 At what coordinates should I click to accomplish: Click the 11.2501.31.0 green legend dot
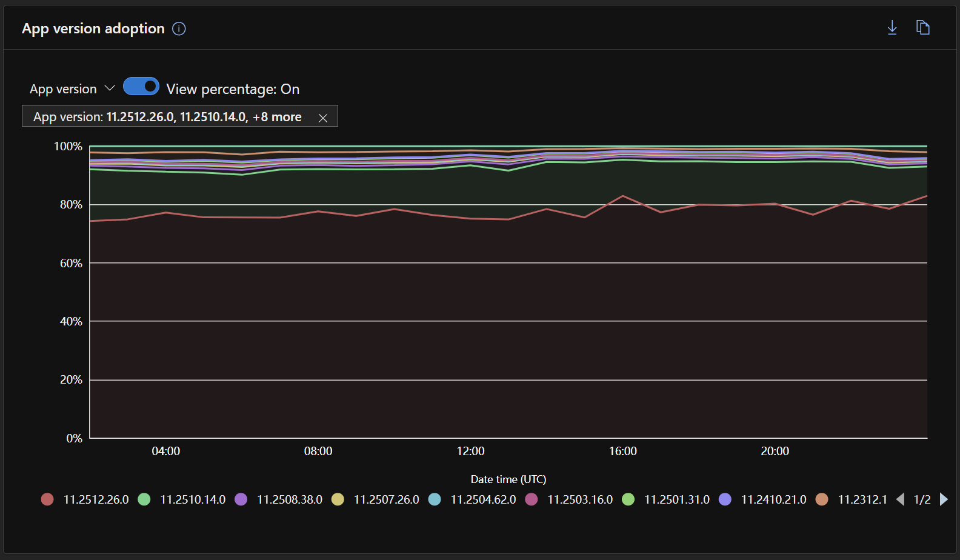tap(628, 499)
